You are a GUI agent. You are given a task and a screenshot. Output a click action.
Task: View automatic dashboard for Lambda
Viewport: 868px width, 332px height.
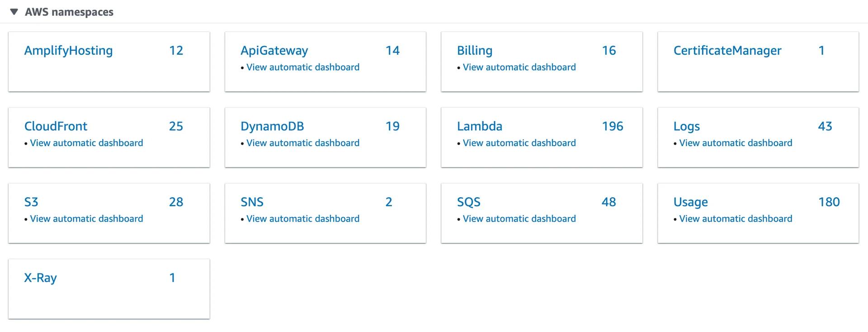click(519, 142)
